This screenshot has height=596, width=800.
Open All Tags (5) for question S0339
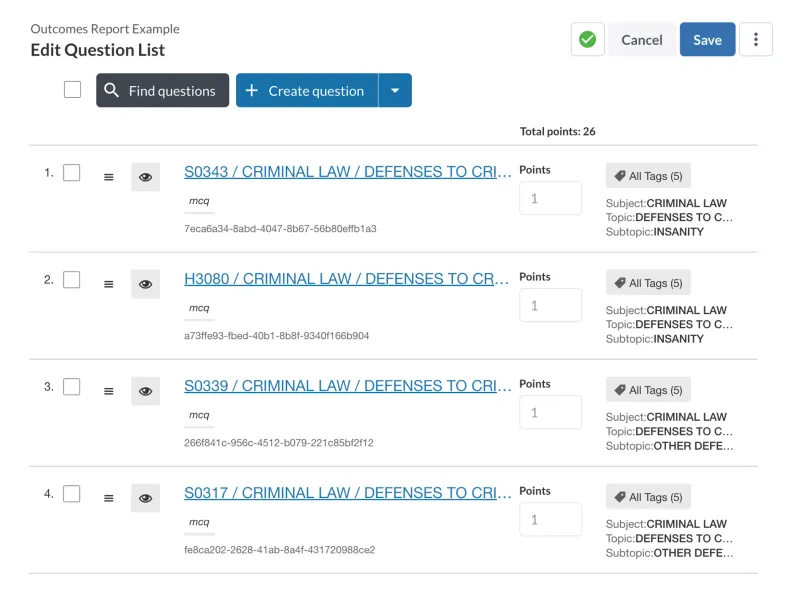click(x=648, y=390)
